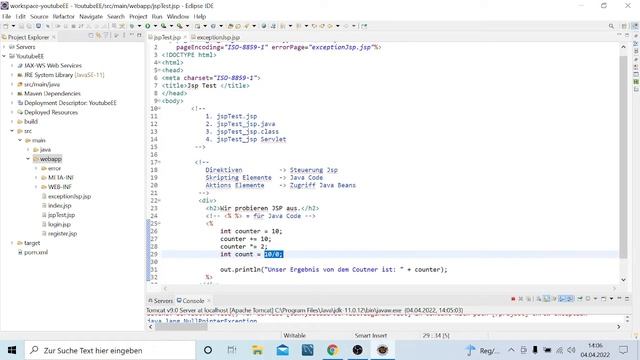Image resolution: width=640 pixels, height=360 pixels.
Task: Click the Task View icon in the taskbar
Action: (x=232, y=350)
